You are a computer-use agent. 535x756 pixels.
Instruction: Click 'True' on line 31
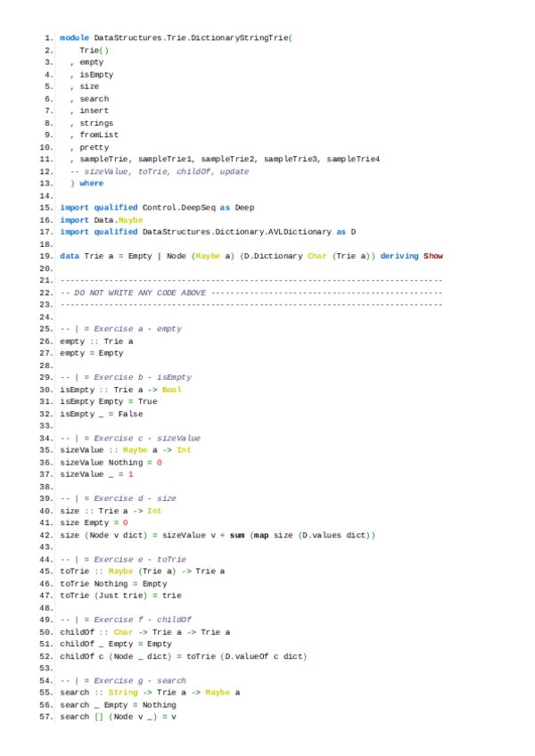click(x=147, y=401)
